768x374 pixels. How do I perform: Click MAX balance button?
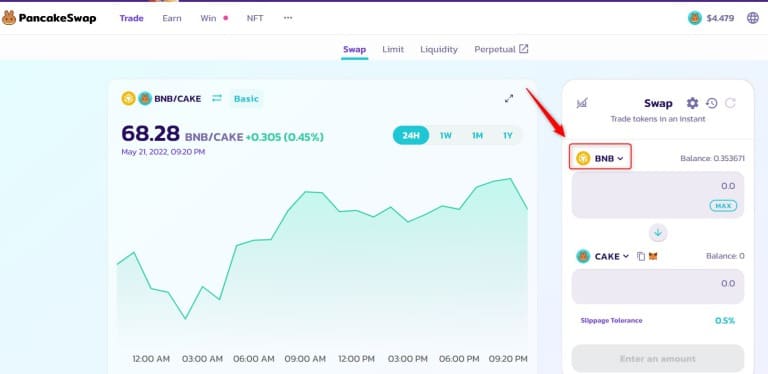(x=723, y=206)
